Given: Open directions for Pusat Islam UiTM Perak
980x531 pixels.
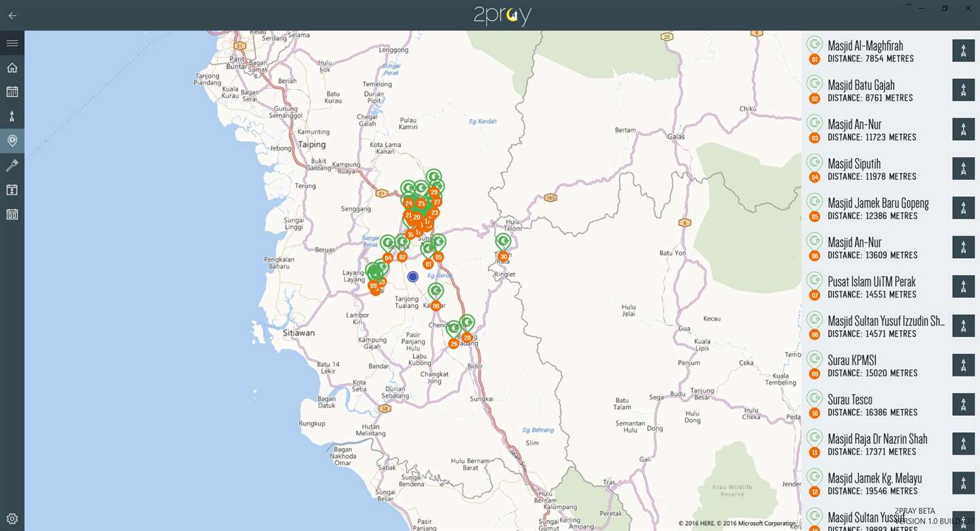Looking at the screenshot, I should point(963,287).
